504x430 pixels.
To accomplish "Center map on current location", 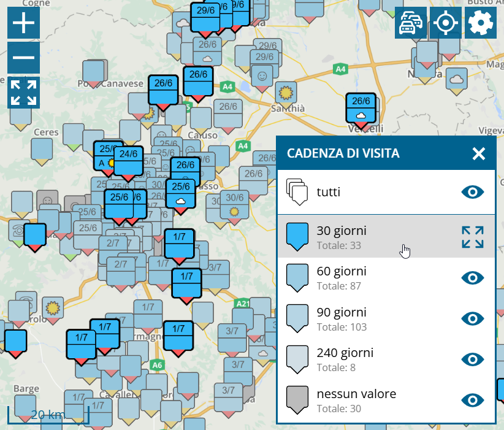I will pos(446,23).
